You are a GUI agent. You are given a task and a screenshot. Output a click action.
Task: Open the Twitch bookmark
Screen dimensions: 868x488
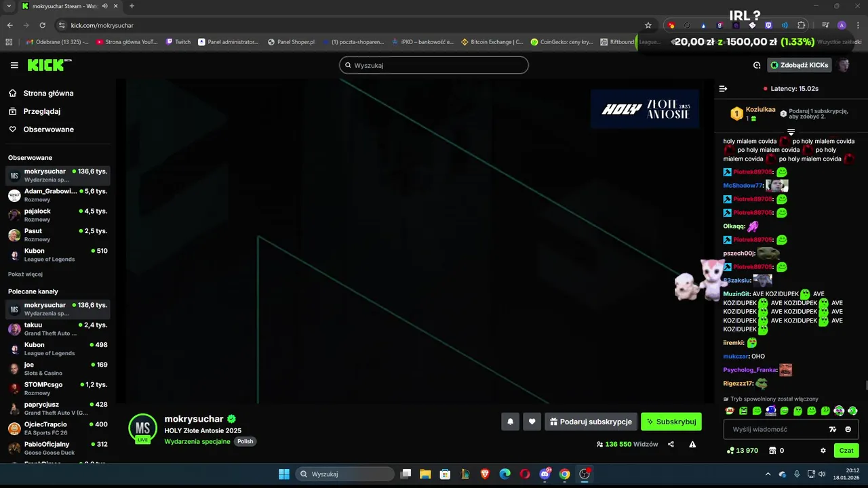(178, 42)
